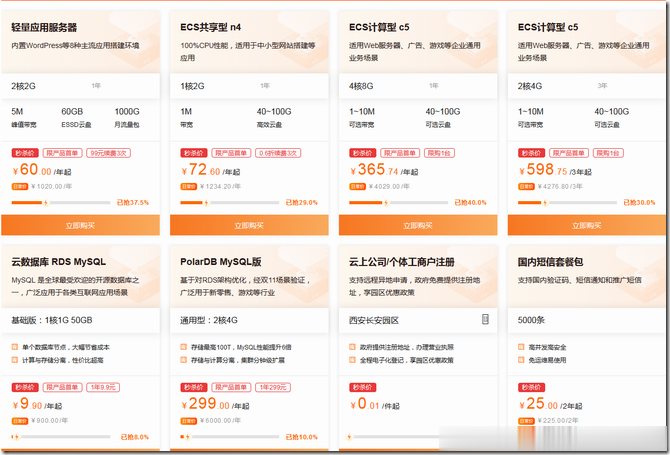Click the 日常价 badge next to ¥6000.00/年
The image size is (670, 455).
pos(188,421)
